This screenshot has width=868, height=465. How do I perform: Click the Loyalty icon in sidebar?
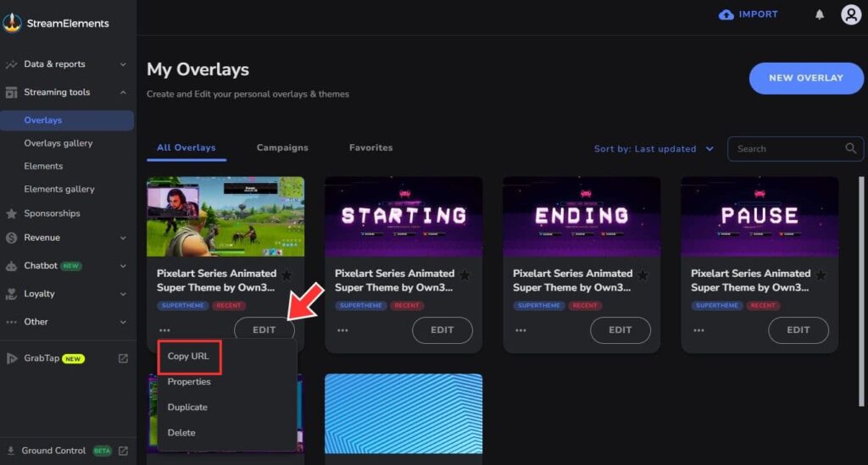(11, 294)
